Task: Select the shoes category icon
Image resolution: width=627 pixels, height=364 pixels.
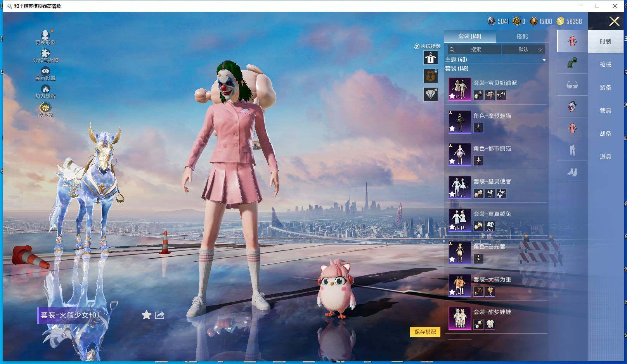Action: 572,171
